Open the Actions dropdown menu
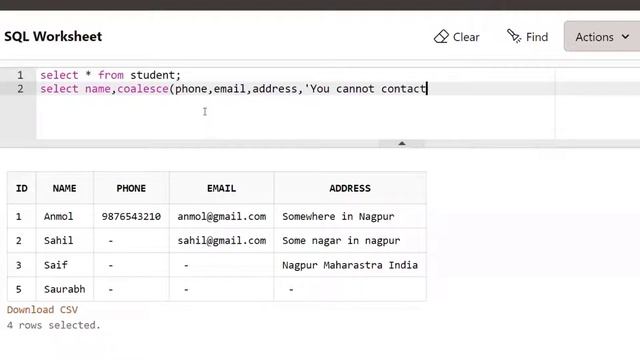The image size is (640, 360). click(602, 37)
